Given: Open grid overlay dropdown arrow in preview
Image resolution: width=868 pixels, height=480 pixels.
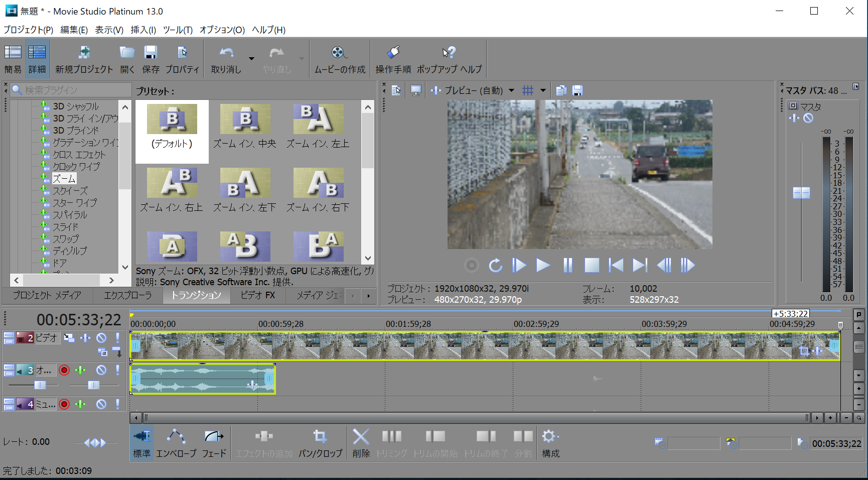Looking at the screenshot, I should pos(543,90).
